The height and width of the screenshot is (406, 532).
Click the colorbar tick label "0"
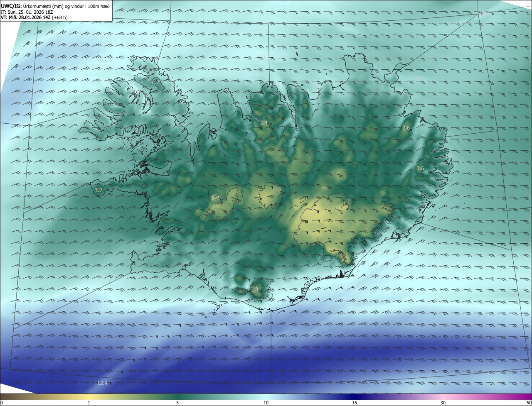[x=2, y=403]
